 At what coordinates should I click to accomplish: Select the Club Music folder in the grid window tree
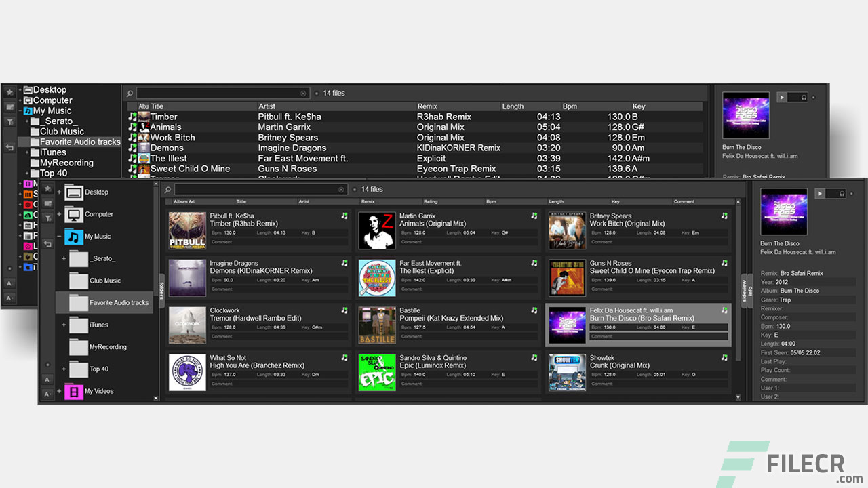tap(105, 281)
